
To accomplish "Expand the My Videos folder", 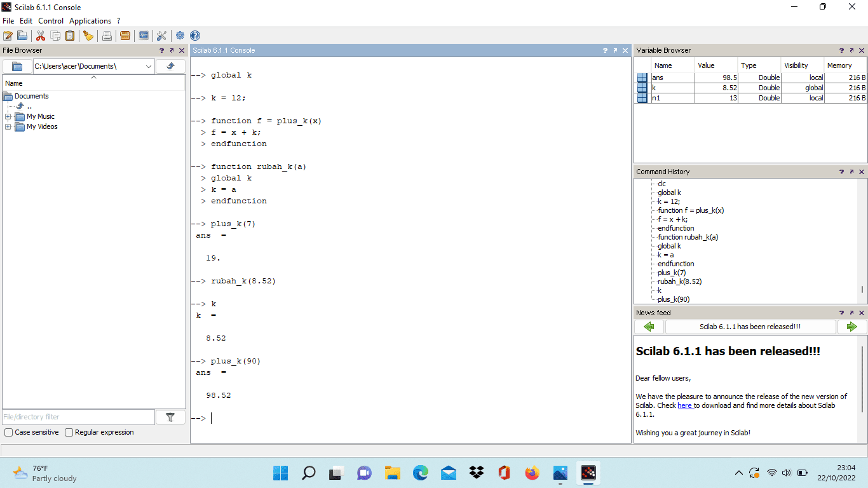I will pos(8,127).
